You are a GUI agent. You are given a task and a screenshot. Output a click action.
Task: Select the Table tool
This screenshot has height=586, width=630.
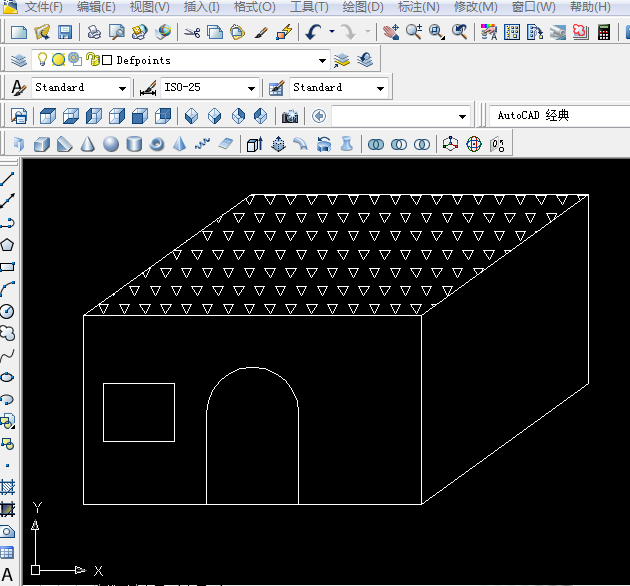[x=7, y=553]
